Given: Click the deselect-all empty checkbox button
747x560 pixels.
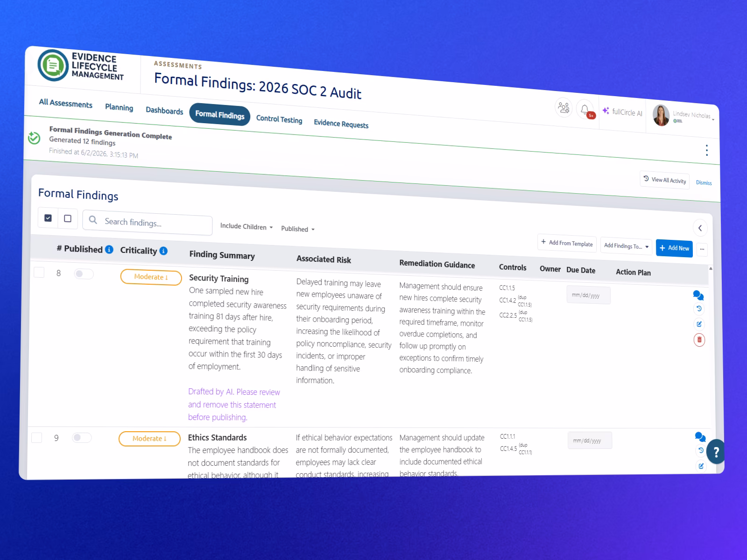Looking at the screenshot, I should 68,218.
